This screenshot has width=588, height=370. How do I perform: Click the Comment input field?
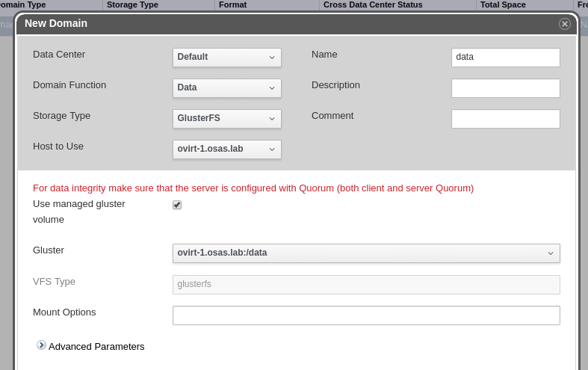coord(505,119)
